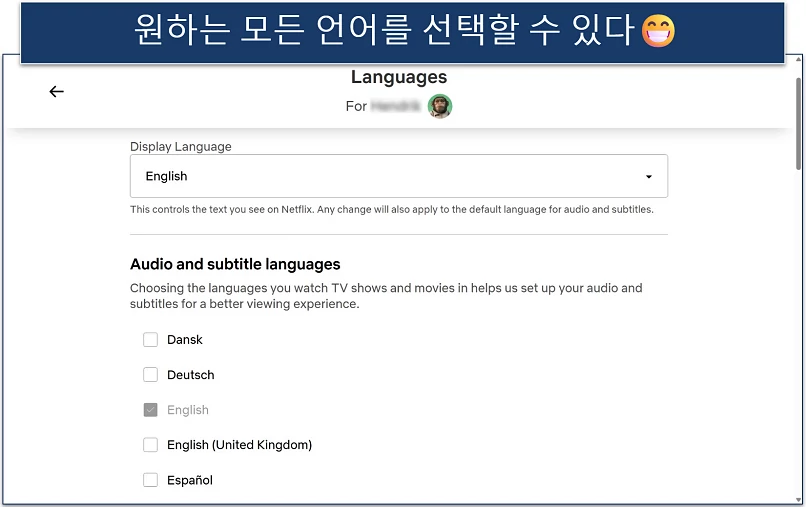Click 'This controls the text you see' helper note
The image size is (806, 507).
pos(392,209)
